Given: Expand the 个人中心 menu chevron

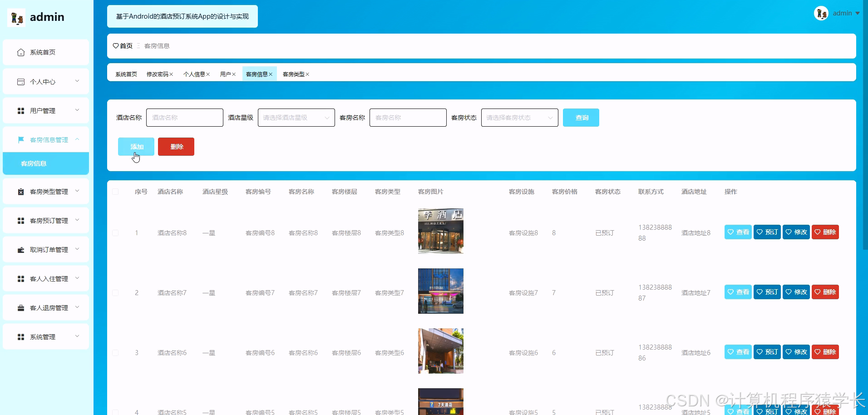Looking at the screenshot, I should click(x=77, y=81).
